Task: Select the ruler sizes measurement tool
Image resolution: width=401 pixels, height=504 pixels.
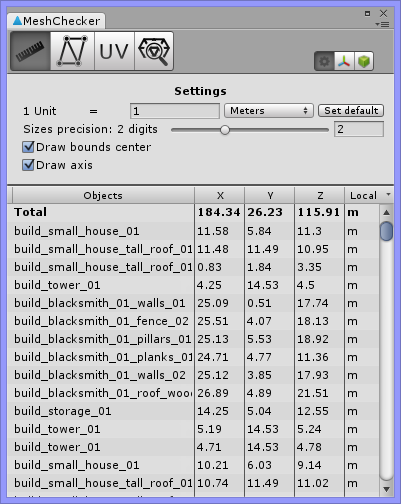Action: click(30, 51)
